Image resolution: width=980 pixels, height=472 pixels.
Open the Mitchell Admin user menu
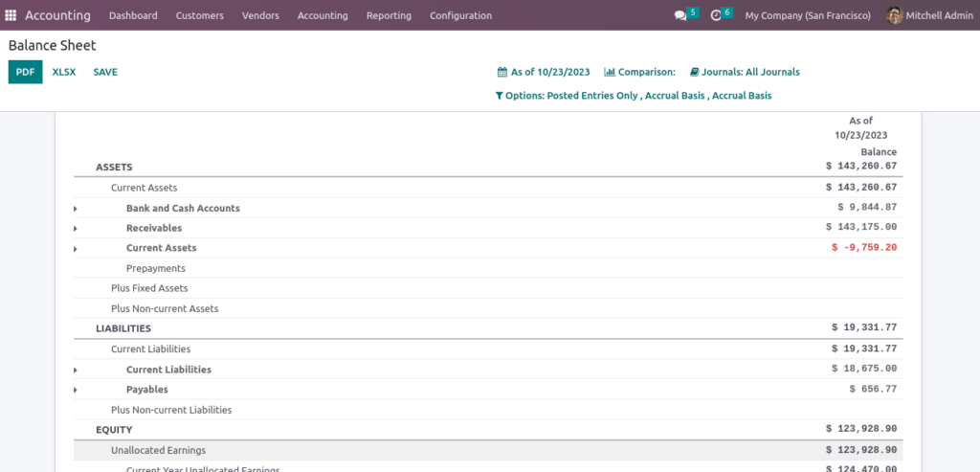pos(929,15)
